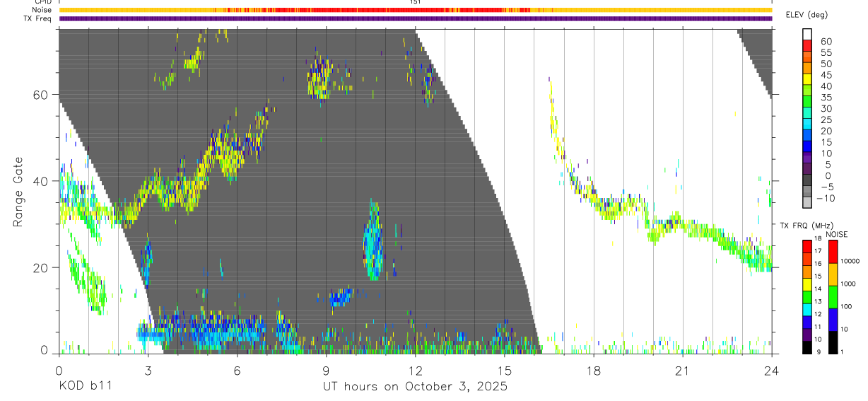Image resolution: width=868 pixels, height=401 pixels.
Task: Click the '60' tick label on the Range Gate axis
Action: pos(41,94)
